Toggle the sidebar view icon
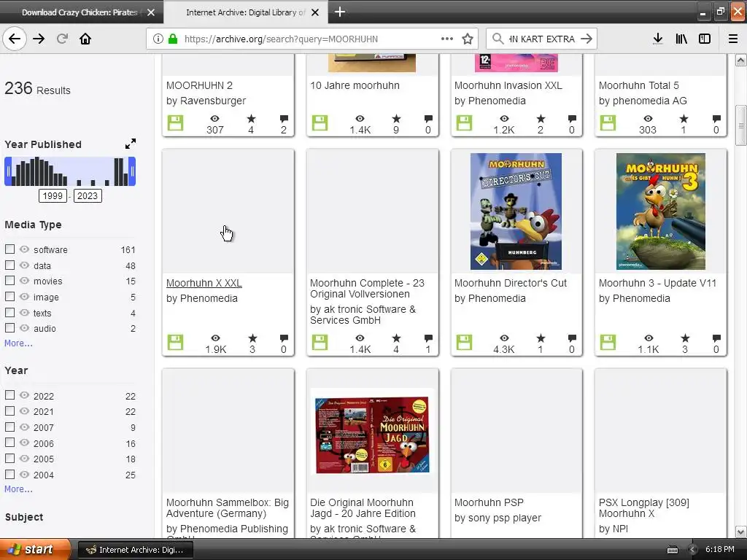The height and width of the screenshot is (560, 747). [x=705, y=39]
